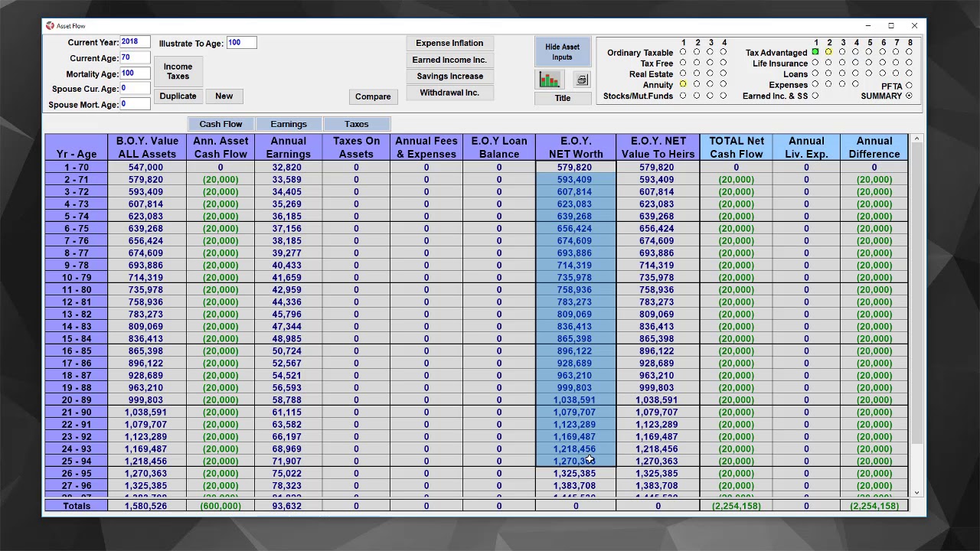
Task: Click the Duplicate button
Action: [x=178, y=96]
